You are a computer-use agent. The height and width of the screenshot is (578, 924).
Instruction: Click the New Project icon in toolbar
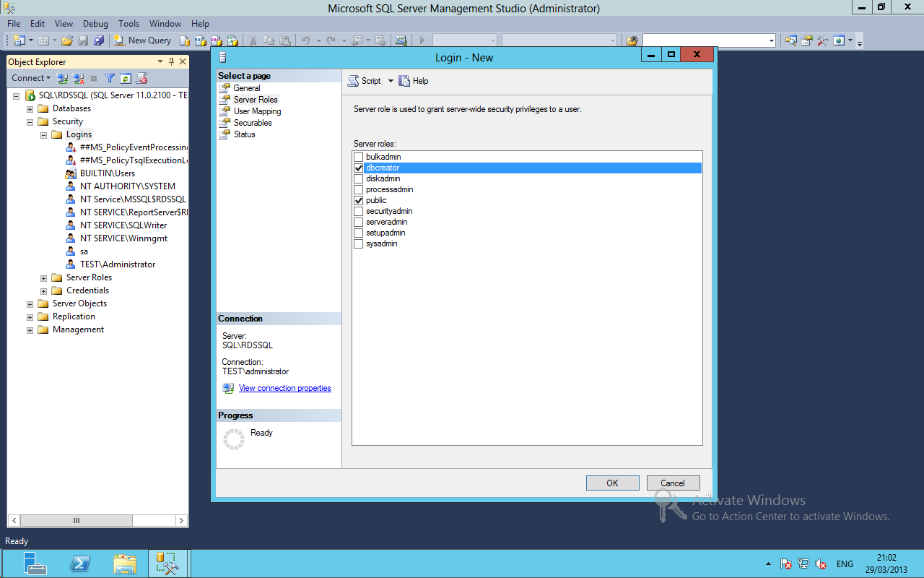[x=19, y=40]
